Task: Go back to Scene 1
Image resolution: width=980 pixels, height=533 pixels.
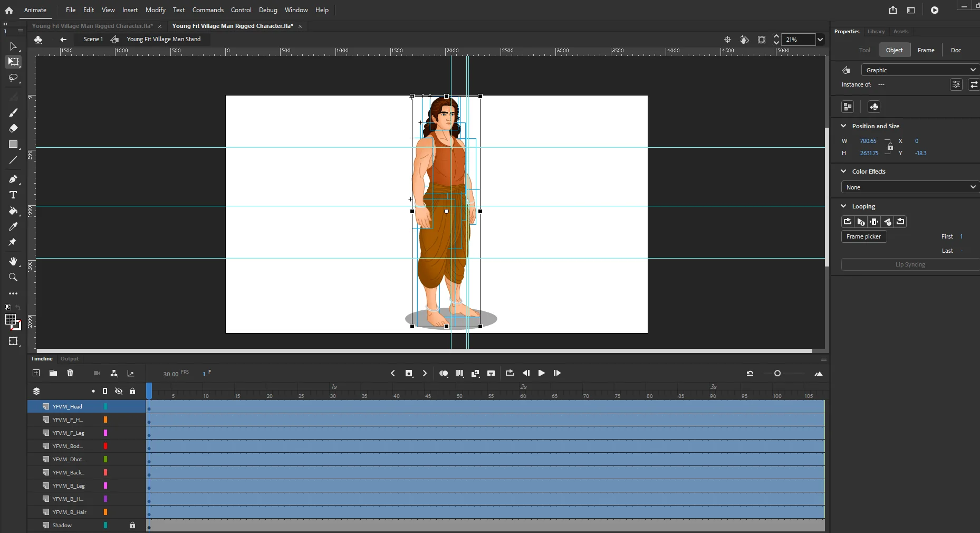Action: point(93,39)
